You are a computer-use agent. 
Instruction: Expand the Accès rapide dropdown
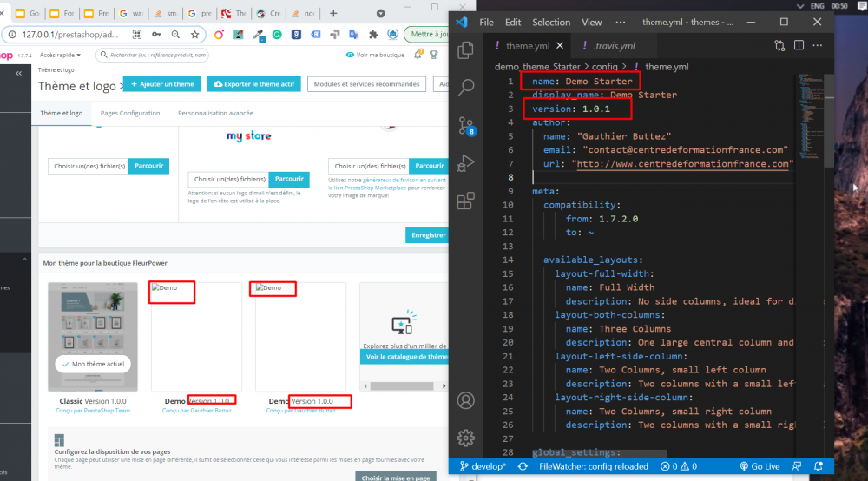point(61,55)
